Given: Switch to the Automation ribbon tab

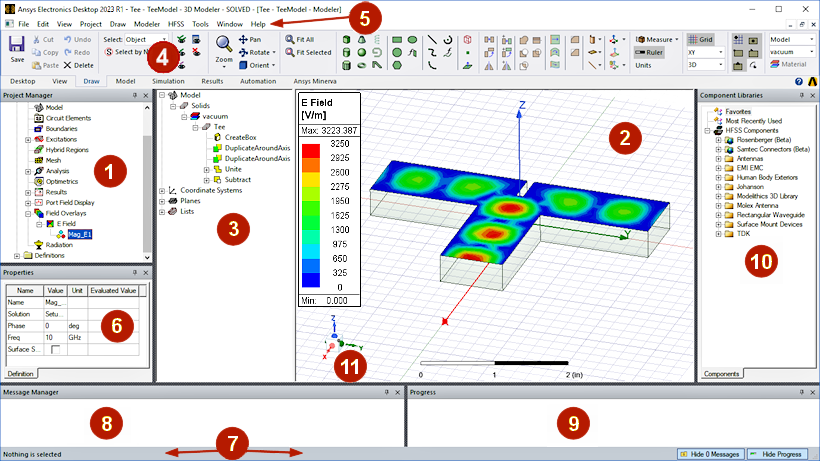Looking at the screenshot, I should (258, 82).
